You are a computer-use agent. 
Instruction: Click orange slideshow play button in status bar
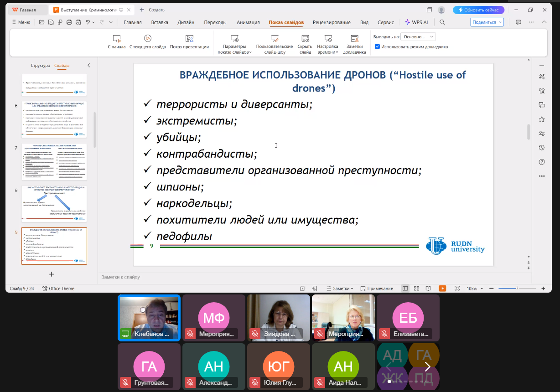(442, 289)
